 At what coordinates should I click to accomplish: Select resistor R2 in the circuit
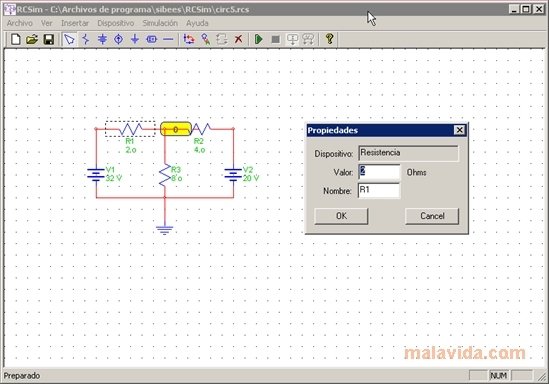pyautogui.click(x=202, y=129)
